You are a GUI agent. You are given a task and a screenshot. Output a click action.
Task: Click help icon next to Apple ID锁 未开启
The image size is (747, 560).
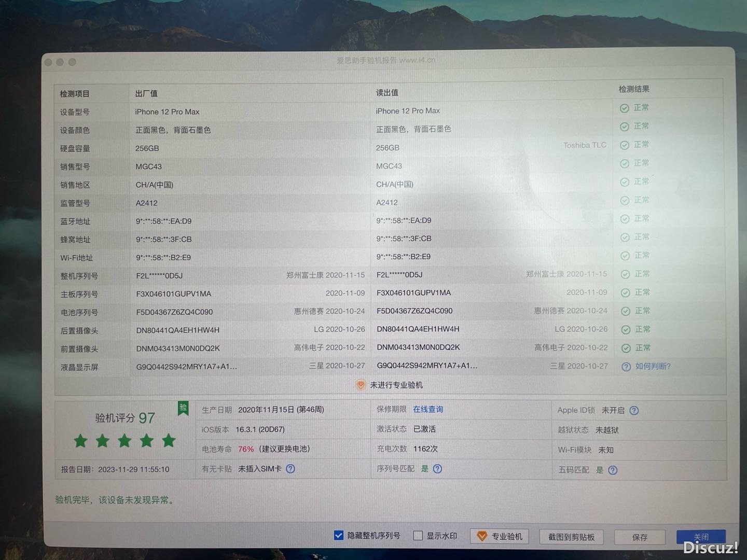634,411
